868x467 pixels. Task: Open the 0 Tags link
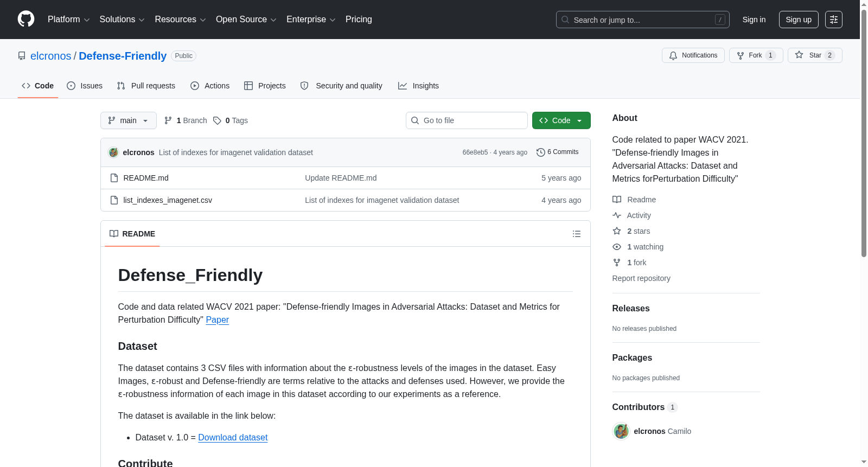click(231, 120)
